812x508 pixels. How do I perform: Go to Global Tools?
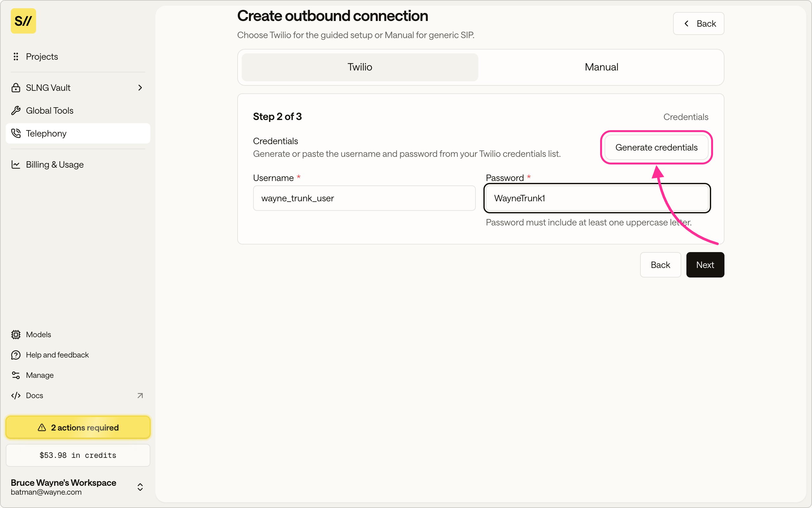click(x=78, y=110)
